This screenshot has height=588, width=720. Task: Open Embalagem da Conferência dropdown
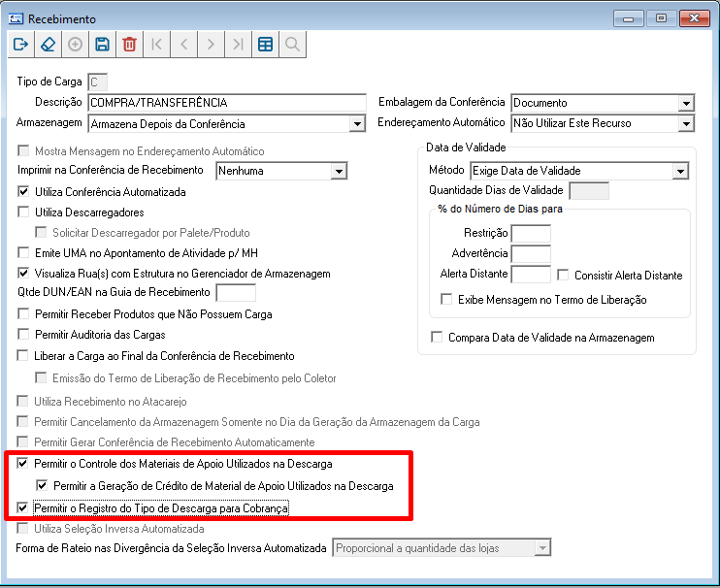click(686, 103)
